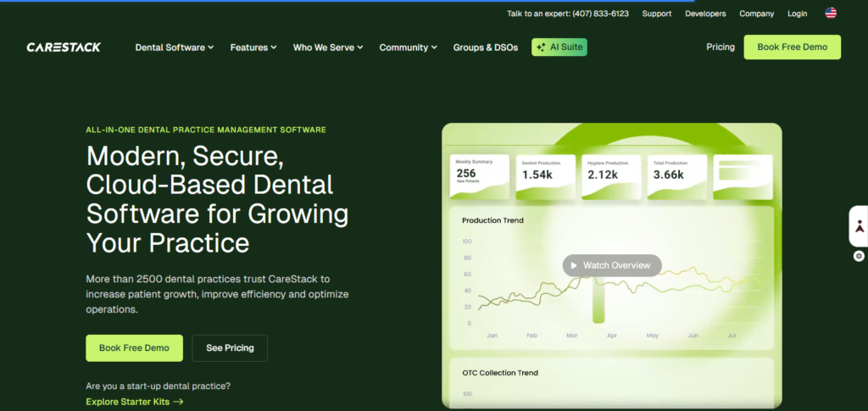Screen dimensions: 868x411
Task: Open the Pricing page from navbar
Action: [x=721, y=47]
